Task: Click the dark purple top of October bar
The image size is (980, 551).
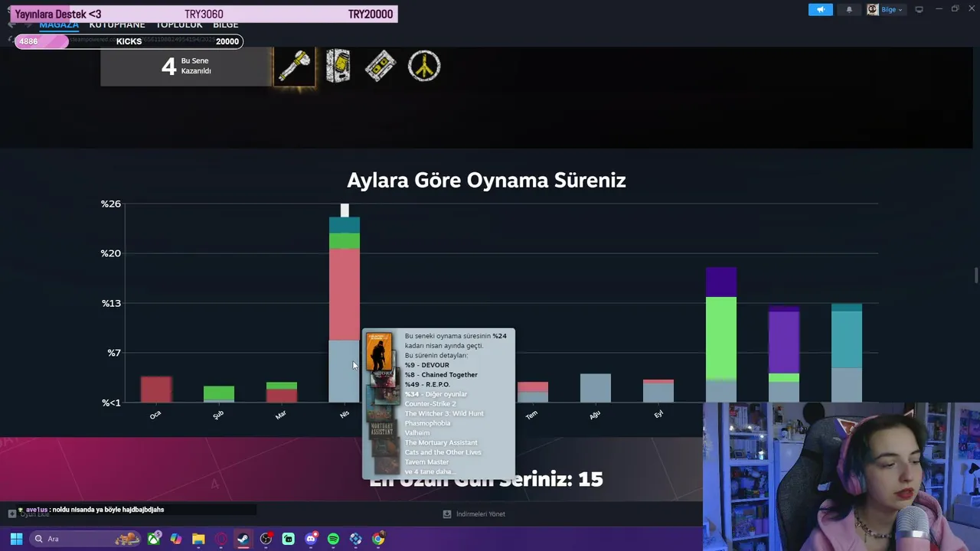Action: click(721, 282)
